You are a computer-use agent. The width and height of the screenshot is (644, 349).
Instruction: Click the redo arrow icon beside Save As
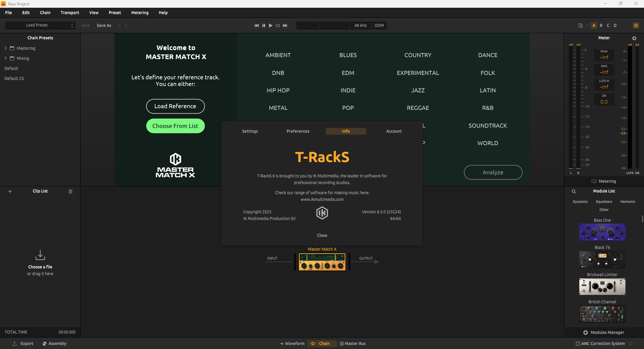click(x=126, y=26)
